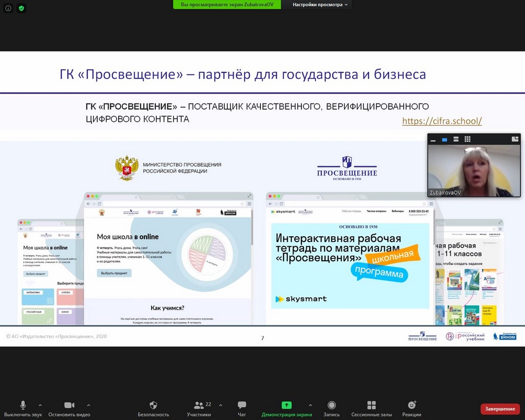
Task: Open the Участники participants panel
Action: 199,408
